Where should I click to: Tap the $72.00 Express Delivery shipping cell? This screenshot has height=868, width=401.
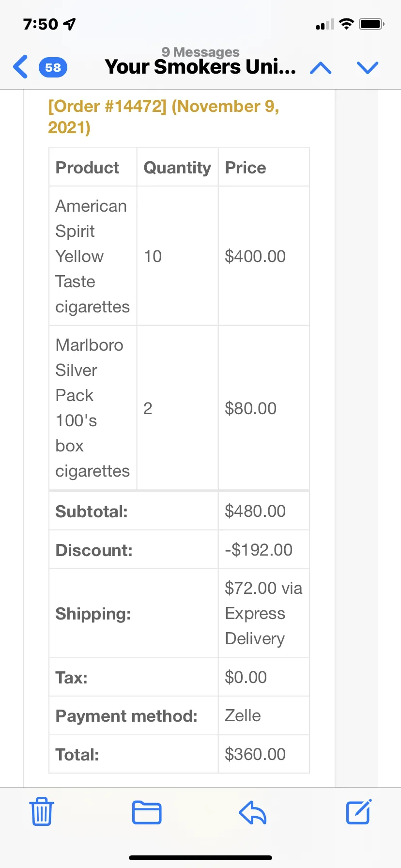click(263, 613)
